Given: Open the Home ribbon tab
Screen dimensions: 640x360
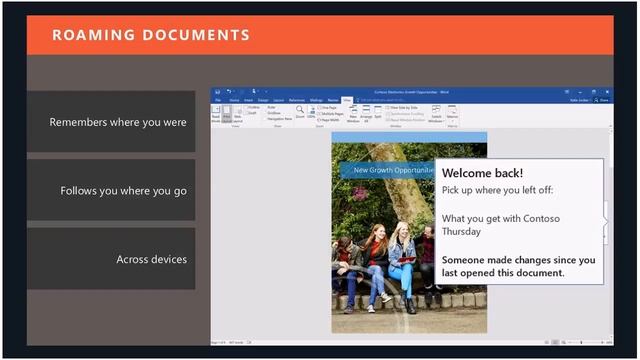Looking at the screenshot, I should coord(234,100).
